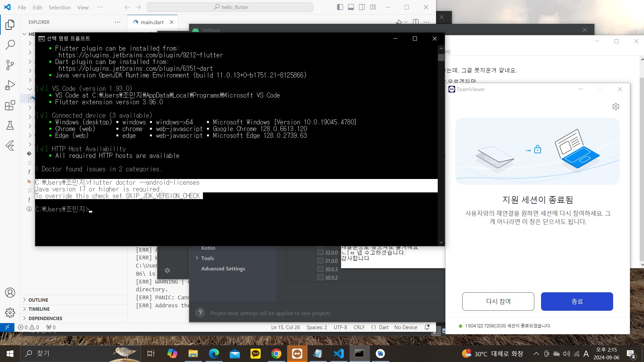Open the Run dropdown arrow in editor toolbar
The height and width of the screenshot is (362, 644).
tap(406, 22)
